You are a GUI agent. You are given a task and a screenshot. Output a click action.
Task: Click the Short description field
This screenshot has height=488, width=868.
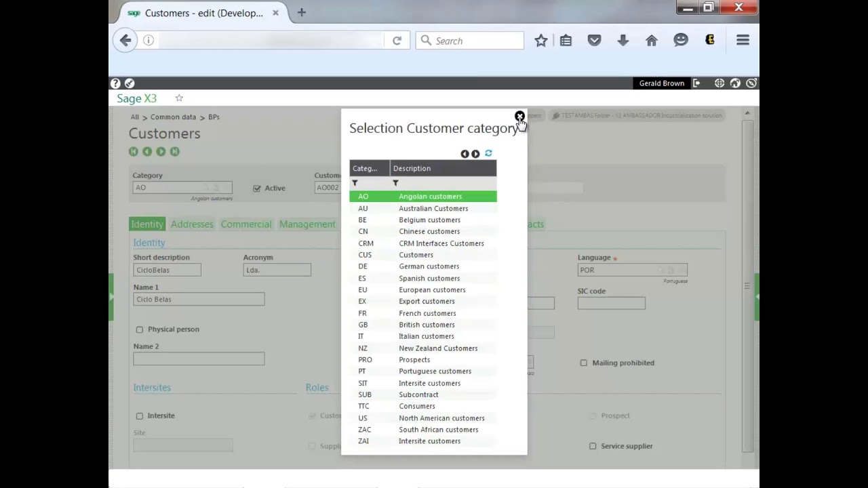coord(167,270)
